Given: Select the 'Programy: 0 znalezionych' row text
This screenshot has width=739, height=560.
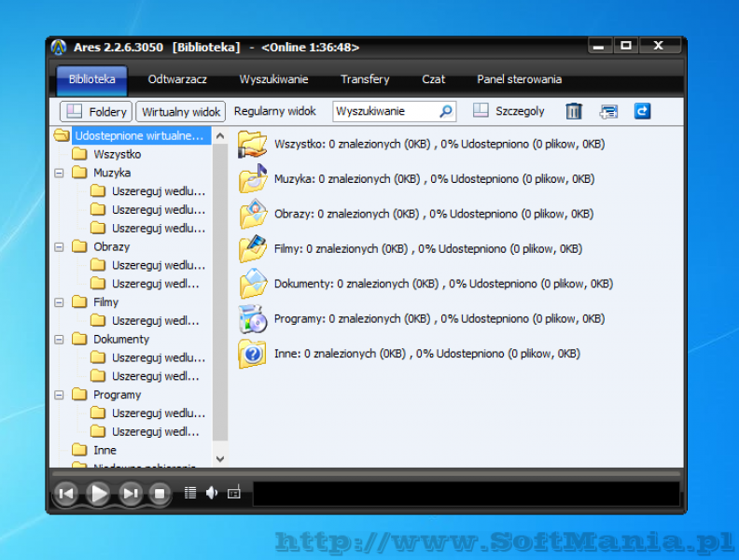Looking at the screenshot, I should pyautogui.click(x=439, y=318).
